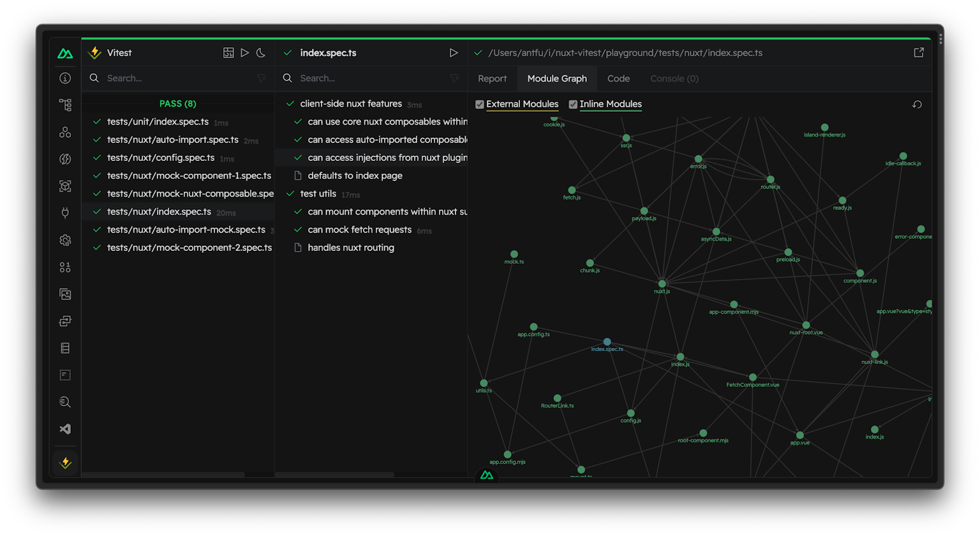This screenshot has width=980, height=537.
Task: Open the Payload binary-digits icon
Action: (x=65, y=267)
